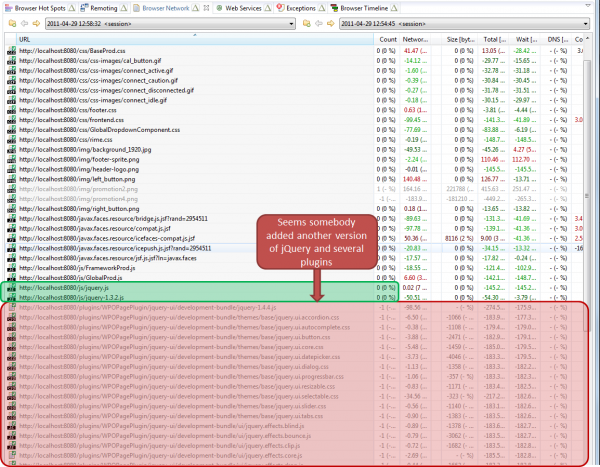This screenshot has height=467, width=600.
Task: Select the connect_idle.gif URL row
Action: (x=295, y=100)
